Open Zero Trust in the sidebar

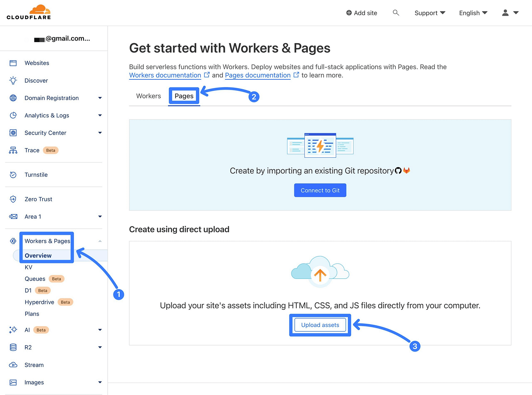pyautogui.click(x=38, y=199)
